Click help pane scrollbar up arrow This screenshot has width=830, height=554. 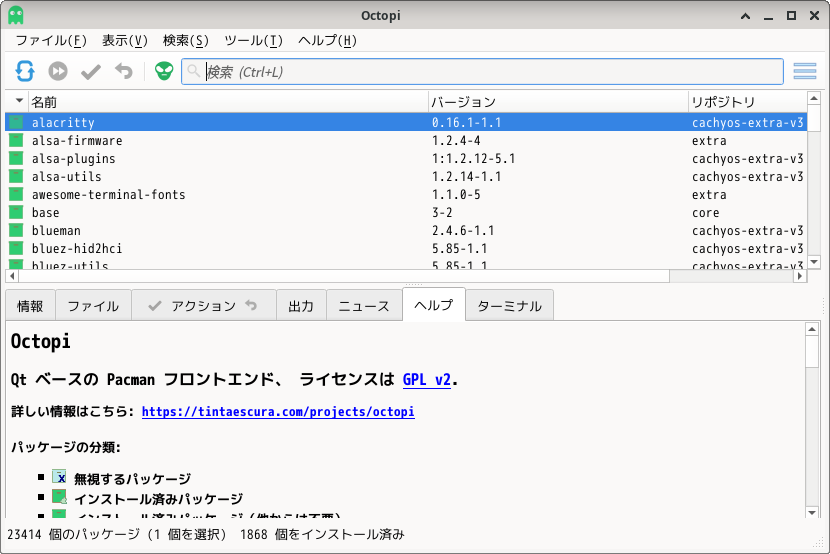coord(812,329)
